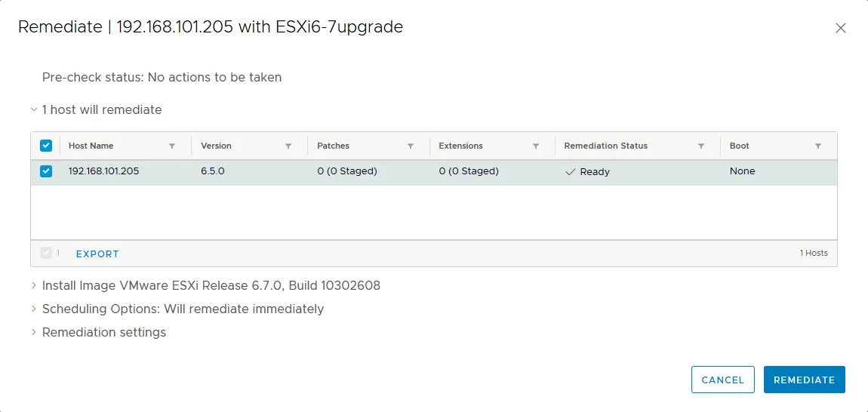Expand Scheduling Options section
Screen dimensions: 868x412
click(34, 309)
